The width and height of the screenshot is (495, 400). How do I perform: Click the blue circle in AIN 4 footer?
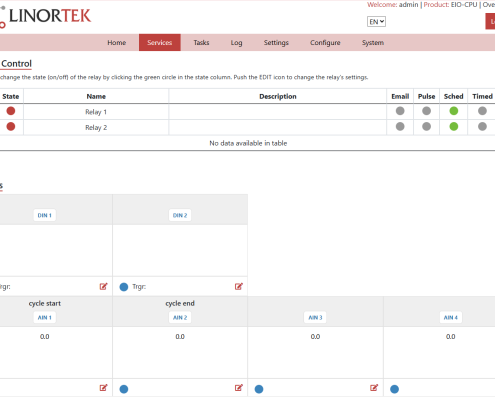[394, 389]
